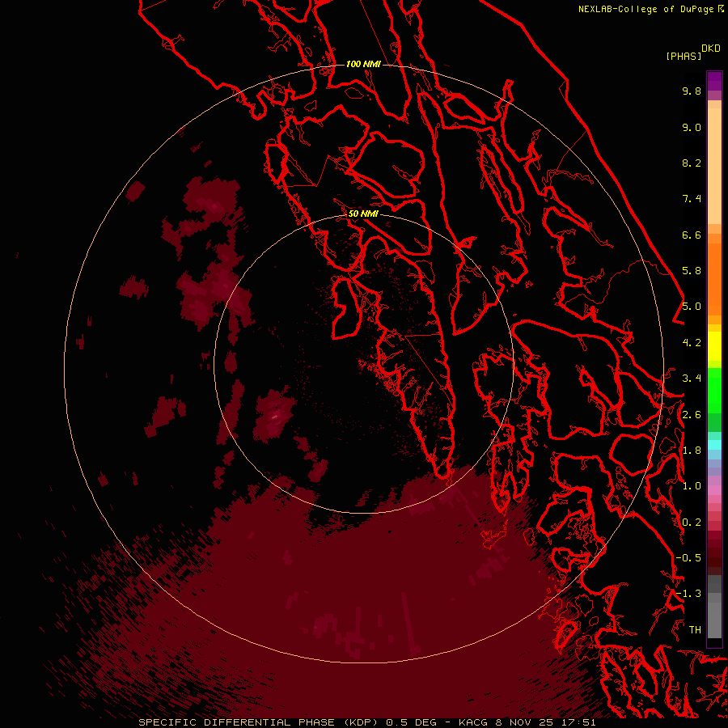The width and height of the screenshot is (728, 728).
Task: Click the gray bottom segment of the color bar
Action: pos(714,620)
